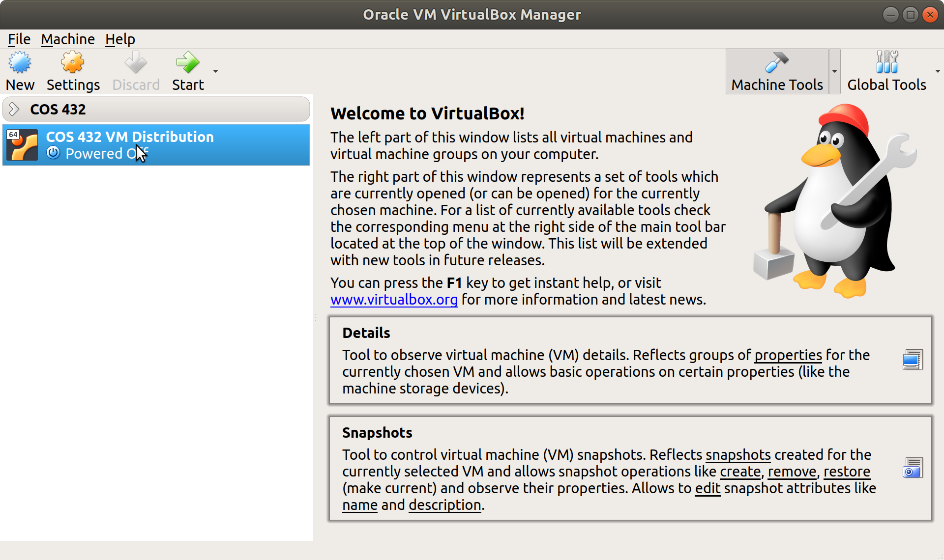
Task: Select the Machine Tools button
Action: (x=777, y=72)
